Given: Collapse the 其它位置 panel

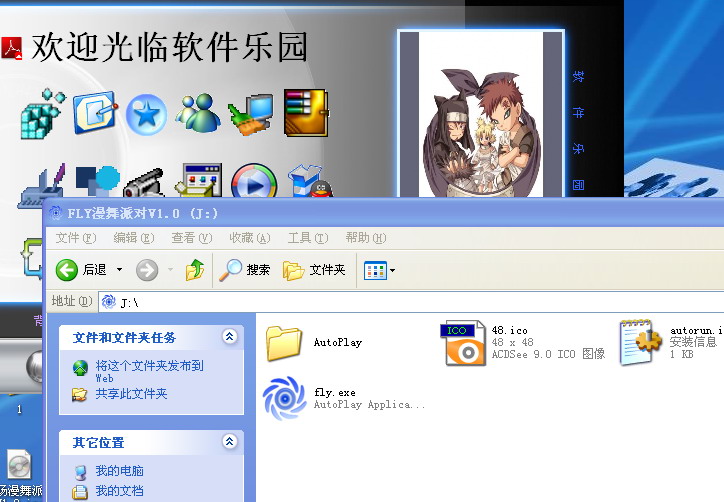Looking at the screenshot, I should (229, 442).
